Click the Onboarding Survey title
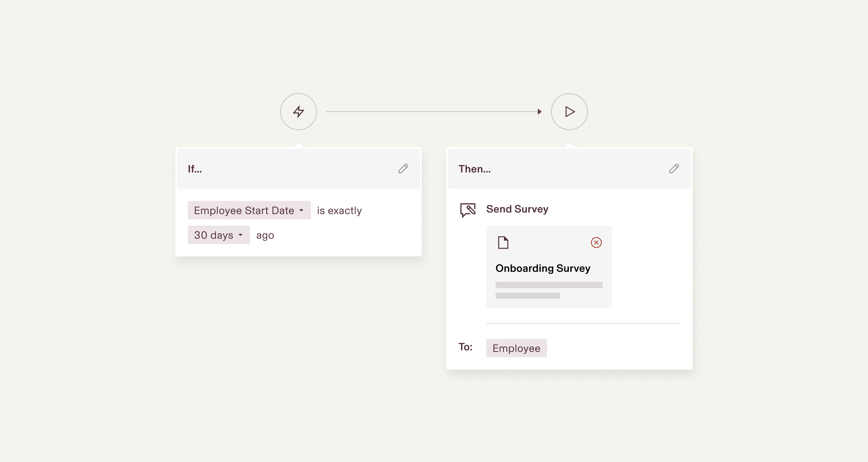This screenshot has width=868, height=462. [542, 268]
